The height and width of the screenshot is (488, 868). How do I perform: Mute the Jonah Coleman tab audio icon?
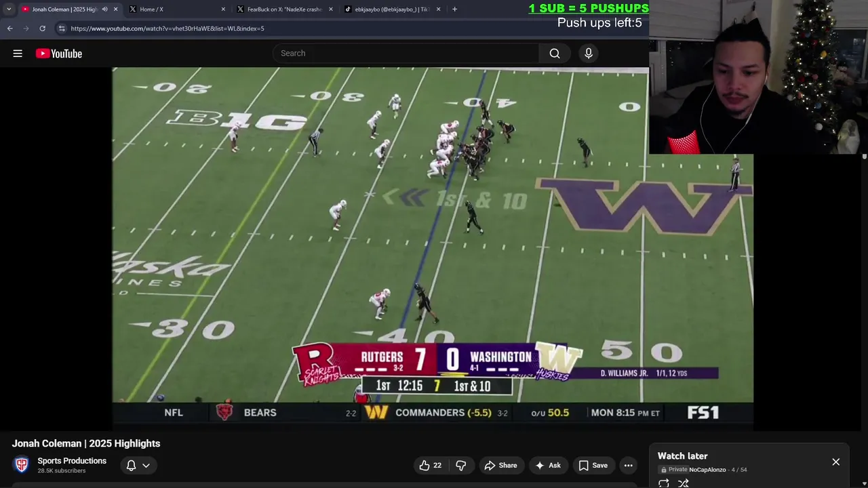(104, 9)
